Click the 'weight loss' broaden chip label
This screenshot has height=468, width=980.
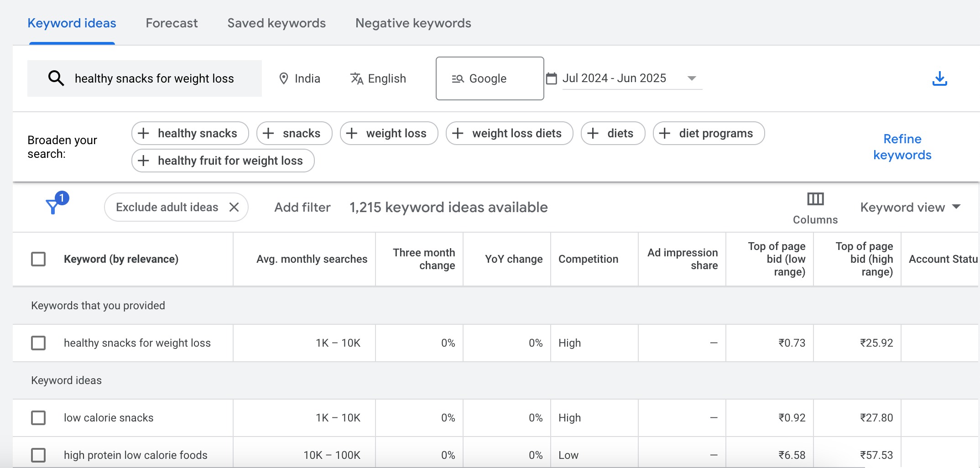point(396,133)
